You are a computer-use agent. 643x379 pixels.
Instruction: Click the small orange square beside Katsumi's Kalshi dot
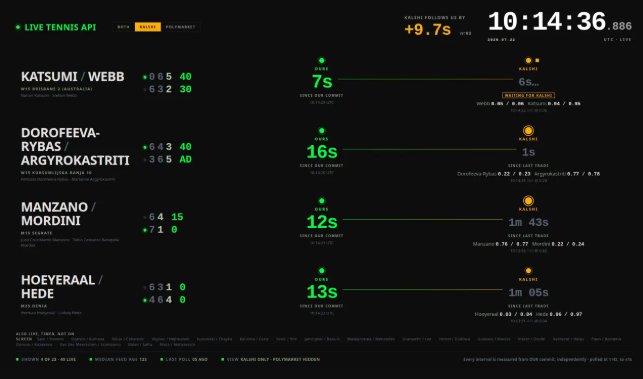pos(537,60)
